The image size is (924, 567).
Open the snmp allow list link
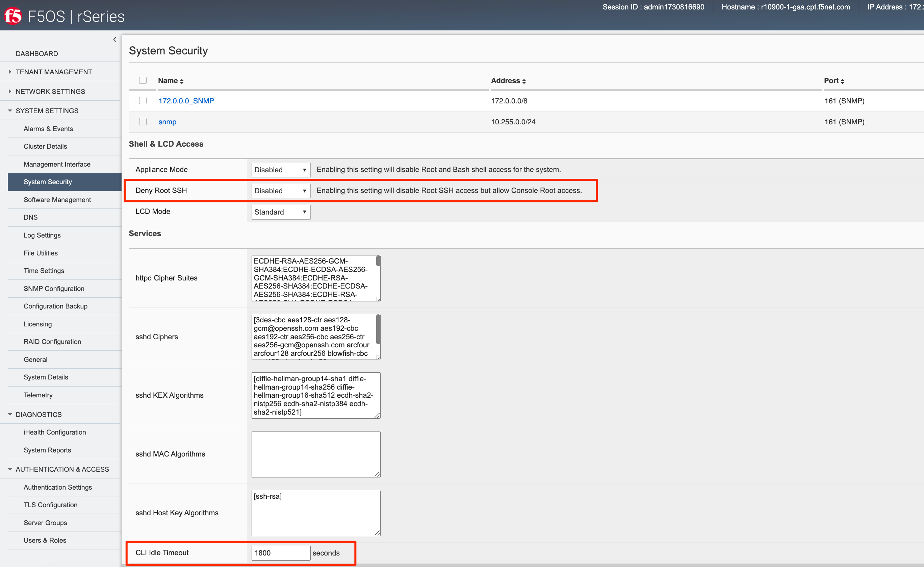point(167,122)
